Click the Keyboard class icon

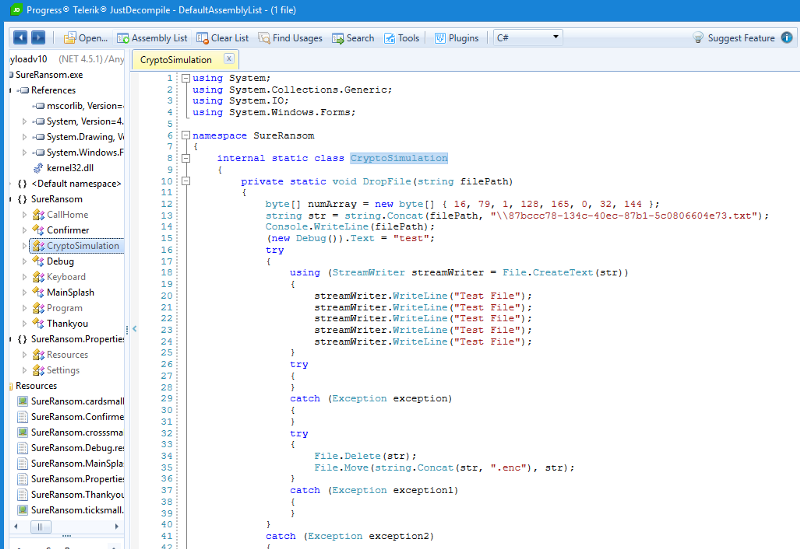(38, 277)
